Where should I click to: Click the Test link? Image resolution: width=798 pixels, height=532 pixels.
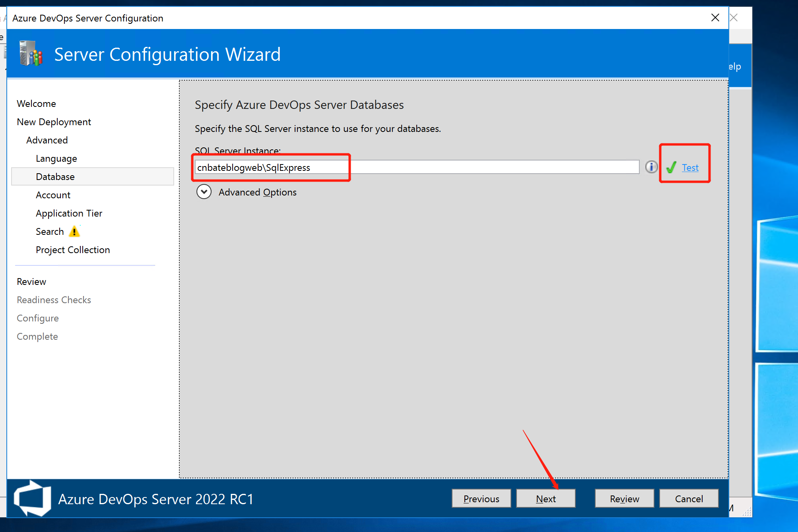pos(690,168)
